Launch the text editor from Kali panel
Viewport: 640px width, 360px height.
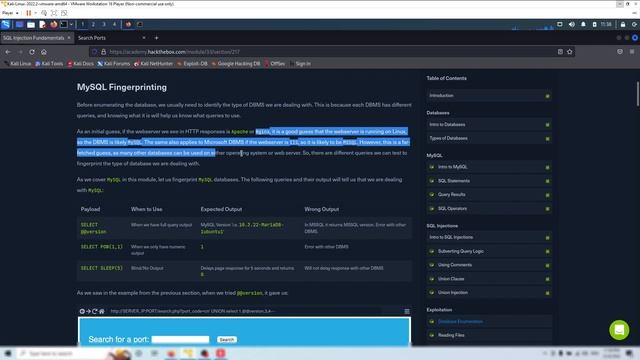pyautogui.click(x=42, y=24)
